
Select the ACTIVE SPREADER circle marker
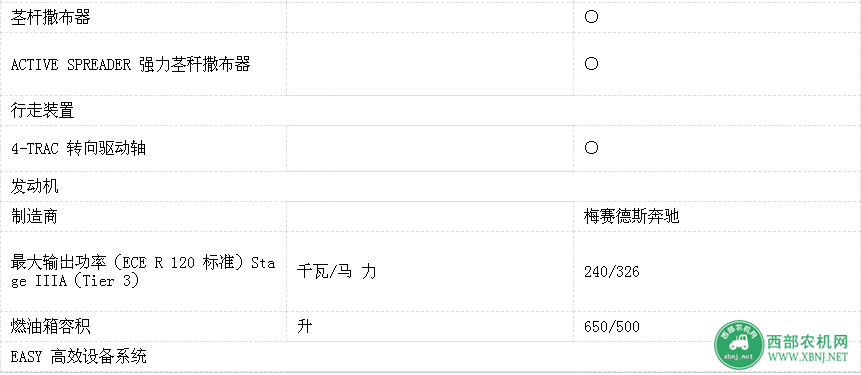click(x=591, y=64)
